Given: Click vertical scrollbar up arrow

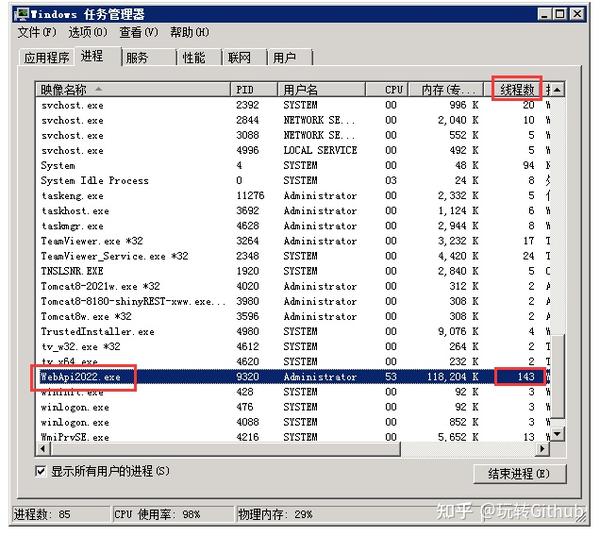Looking at the screenshot, I should (x=557, y=90).
